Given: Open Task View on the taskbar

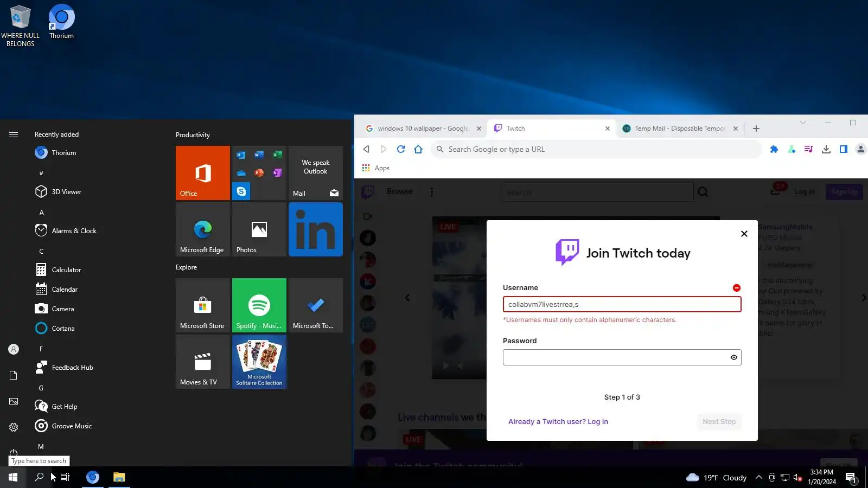Looking at the screenshot, I should pyautogui.click(x=65, y=477).
